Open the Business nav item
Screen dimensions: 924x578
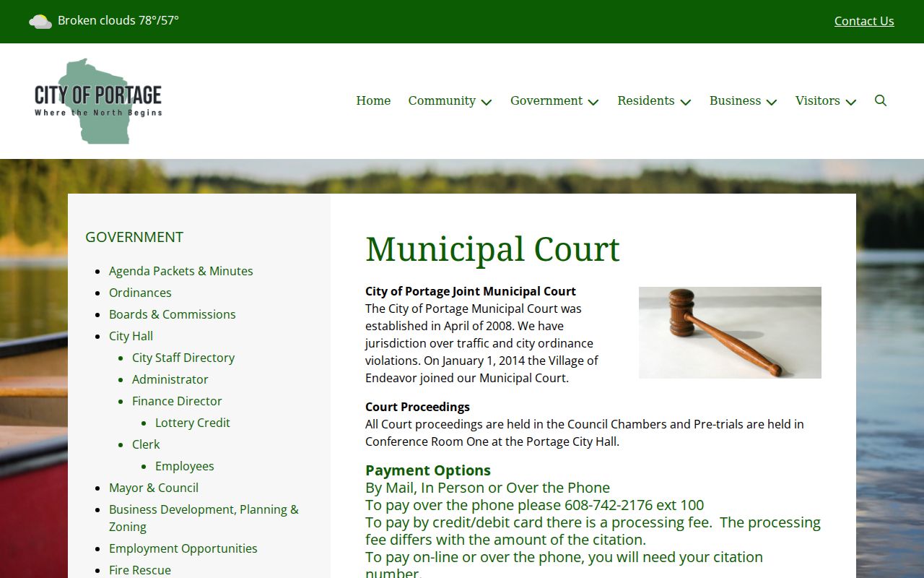click(735, 100)
